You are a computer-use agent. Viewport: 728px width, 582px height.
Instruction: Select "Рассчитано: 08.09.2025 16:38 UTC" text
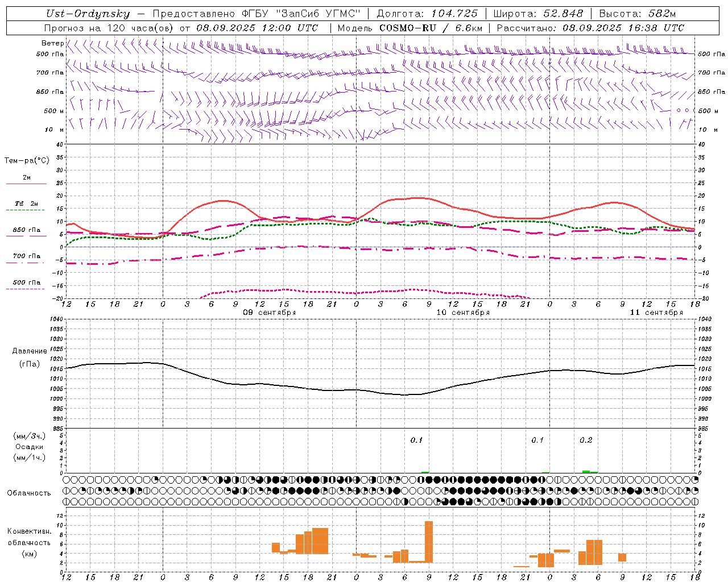pos(590,28)
